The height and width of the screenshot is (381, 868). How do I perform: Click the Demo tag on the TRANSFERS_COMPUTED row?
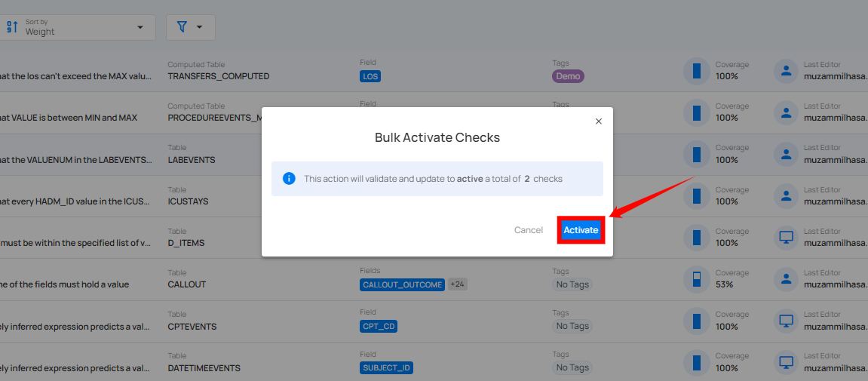pos(568,76)
